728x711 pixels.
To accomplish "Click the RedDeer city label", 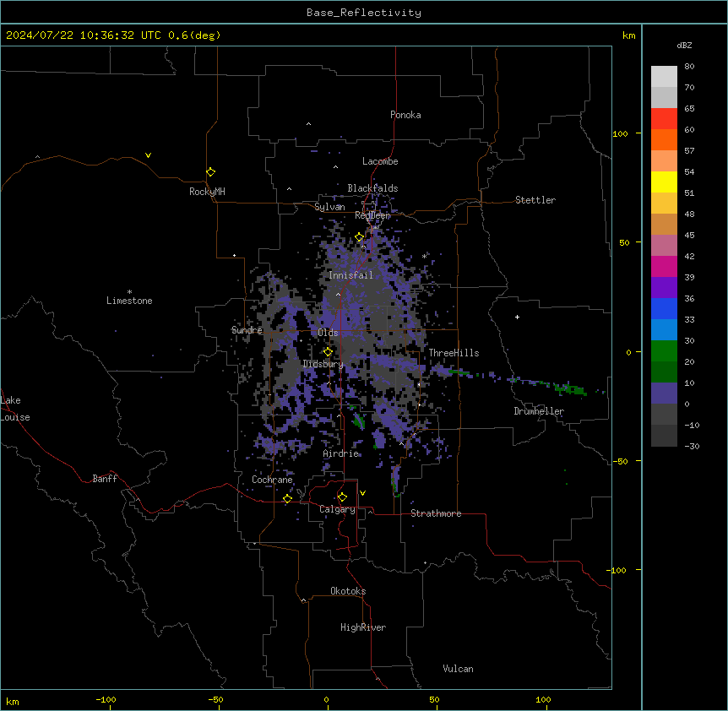I will 372,215.
